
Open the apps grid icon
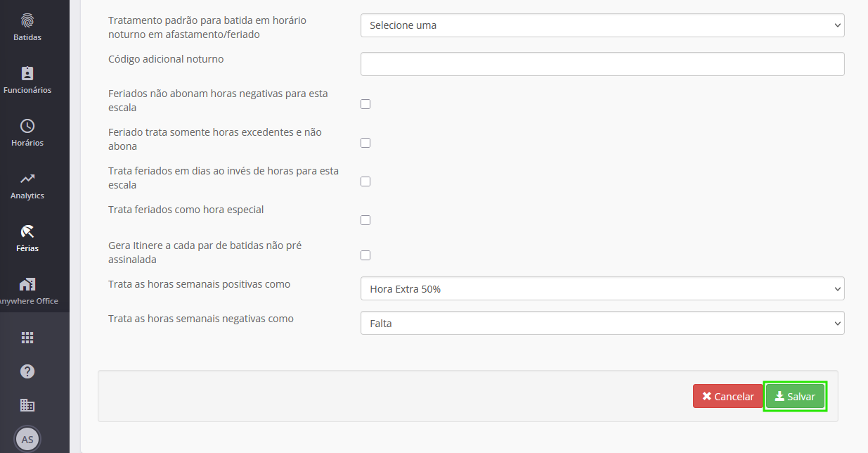pyautogui.click(x=27, y=338)
